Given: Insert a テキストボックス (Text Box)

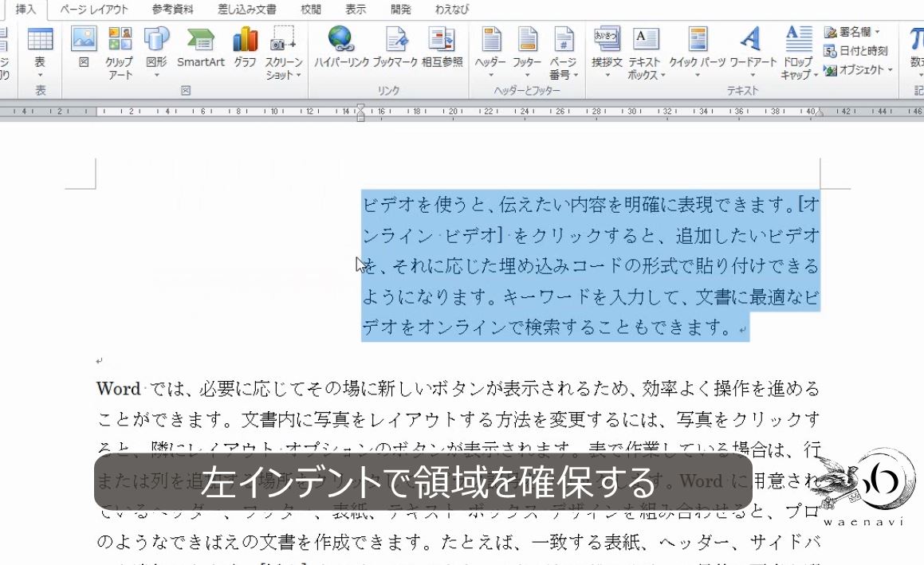Looking at the screenshot, I should tap(645, 53).
